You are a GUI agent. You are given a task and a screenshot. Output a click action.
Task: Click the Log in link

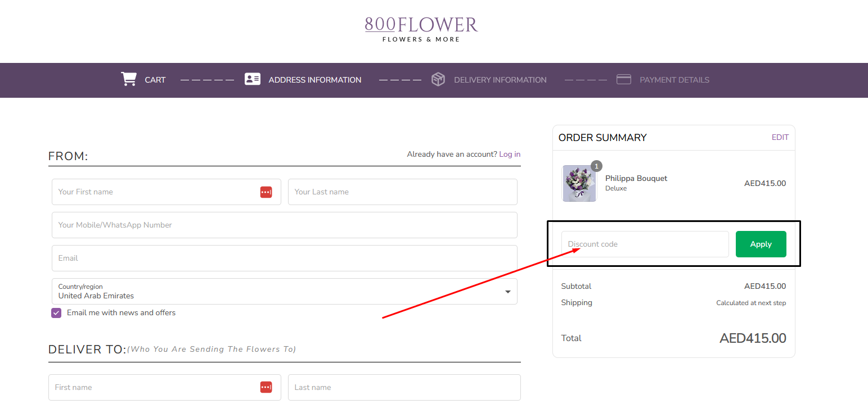[510, 154]
